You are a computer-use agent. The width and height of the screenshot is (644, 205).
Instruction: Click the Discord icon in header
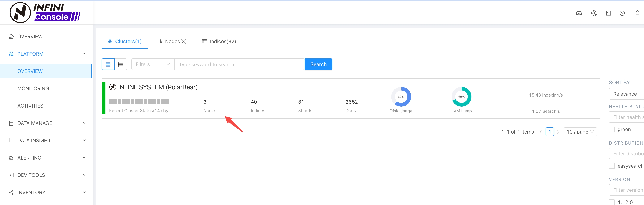coord(579,13)
